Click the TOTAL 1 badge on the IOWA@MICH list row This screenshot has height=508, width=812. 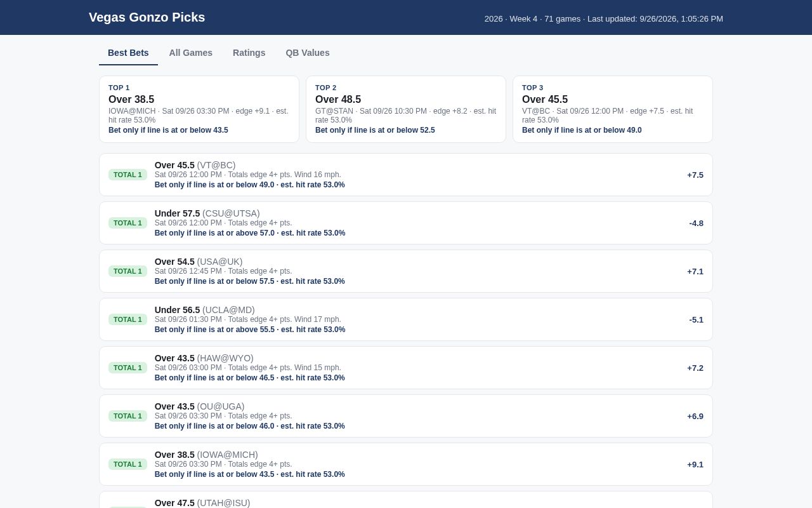click(x=128, y=464)
